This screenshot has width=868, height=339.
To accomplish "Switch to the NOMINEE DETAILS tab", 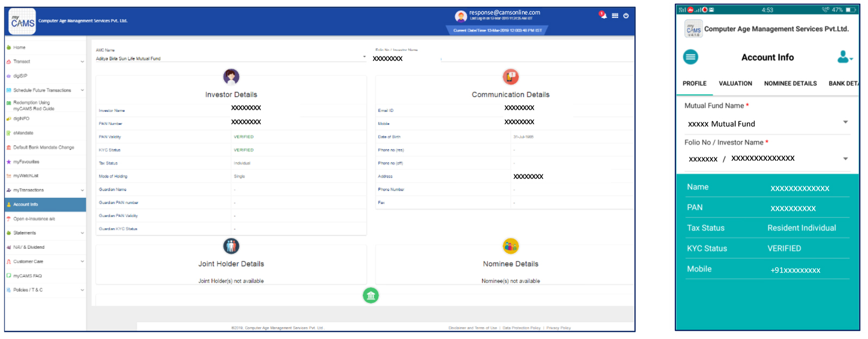I will tap(790, 84).
